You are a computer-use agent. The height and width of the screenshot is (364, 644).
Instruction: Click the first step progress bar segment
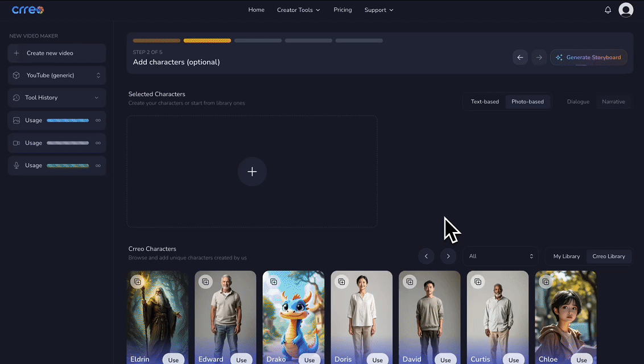(x=156, y=41)
